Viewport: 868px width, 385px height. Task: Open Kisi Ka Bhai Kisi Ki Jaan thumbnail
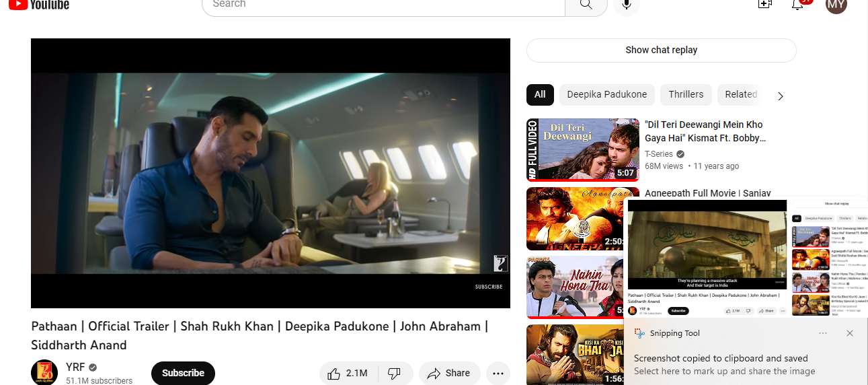575,355
